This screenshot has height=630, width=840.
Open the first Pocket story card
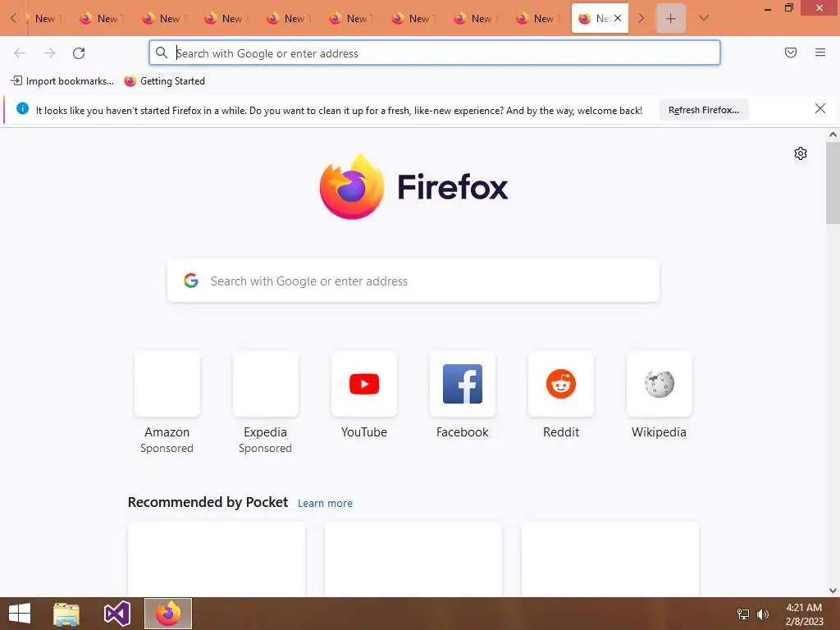coord(217,559)
